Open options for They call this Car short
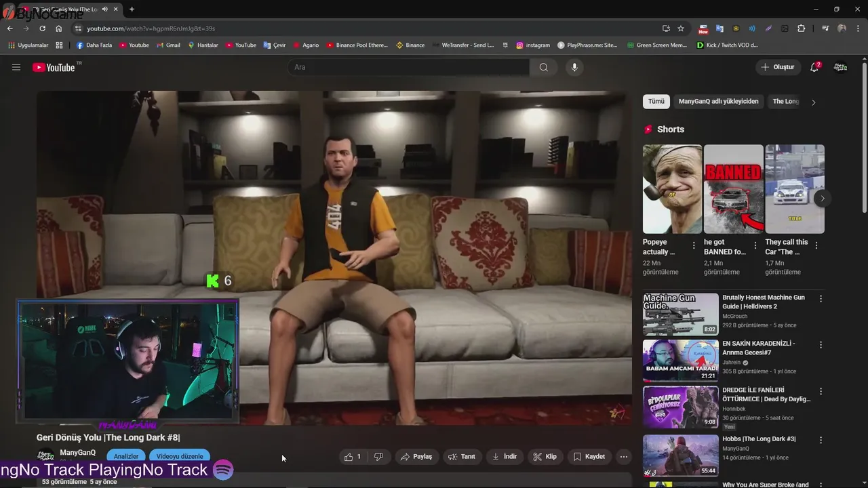Viewport: 868px width, 488px height. [x=816, y=245]
